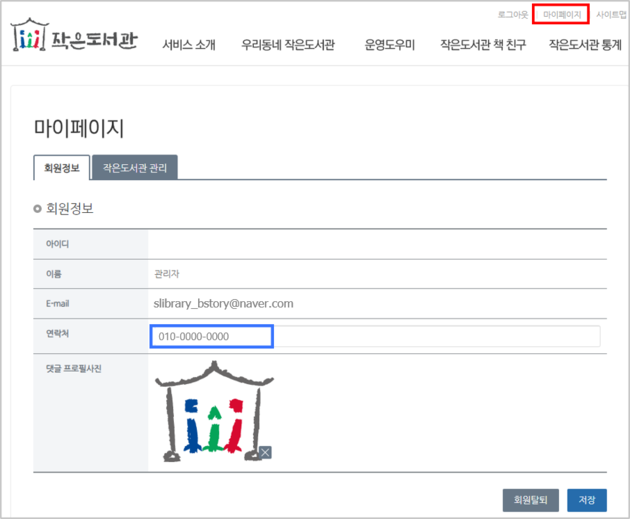Click the 댓글 프로필사진 row label
Screen dimensions: 630x519
click(x=74, y=369)
